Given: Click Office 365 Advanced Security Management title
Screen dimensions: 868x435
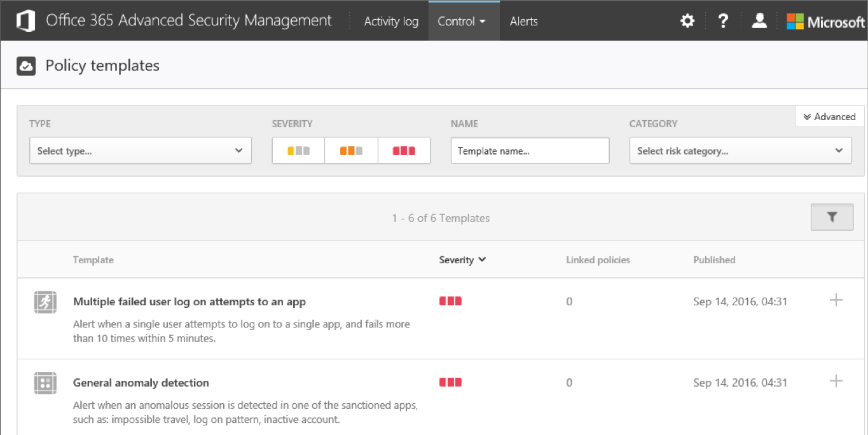Looking at the screenshot, I should [x=189, y=21].
